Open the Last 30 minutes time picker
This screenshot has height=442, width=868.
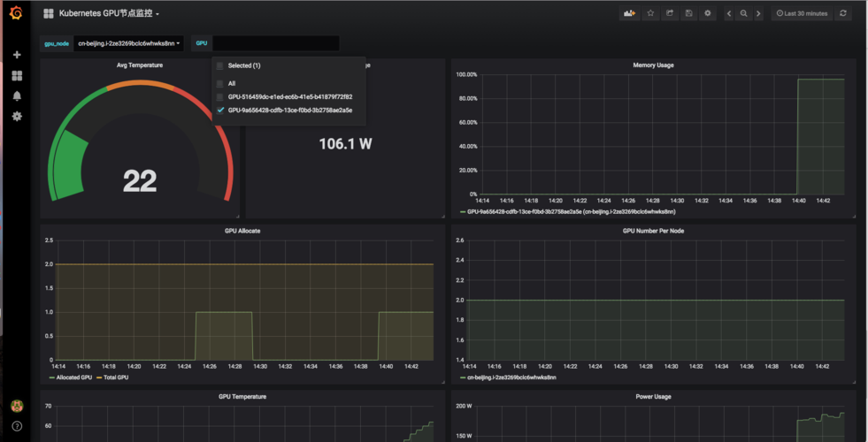[801, 14]
